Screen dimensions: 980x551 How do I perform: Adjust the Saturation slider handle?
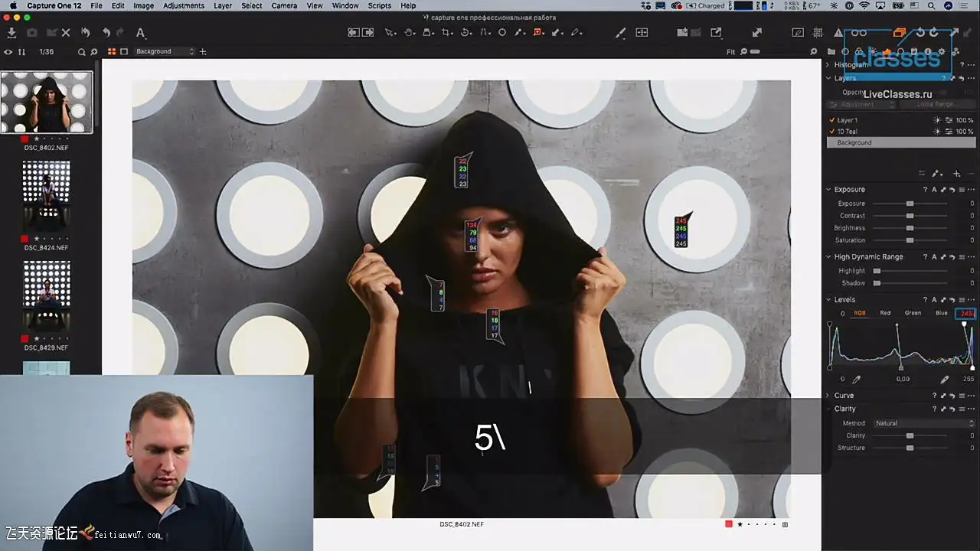[x=910, y=240]
